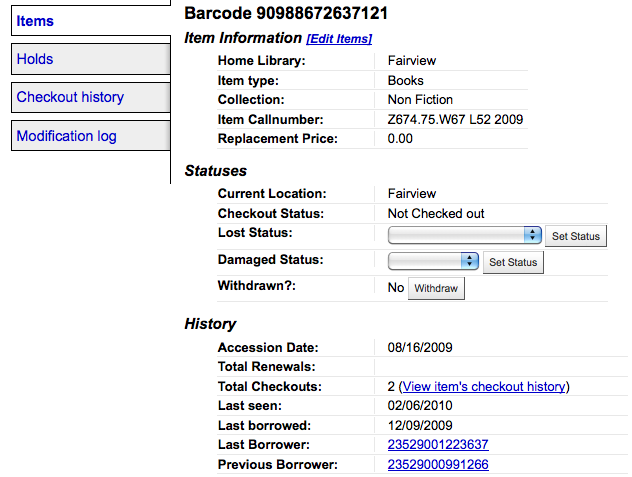
Task: Click the call number Z674.75.W67 L52 2009
Action: pyautogui.click(x=455, y=120)
